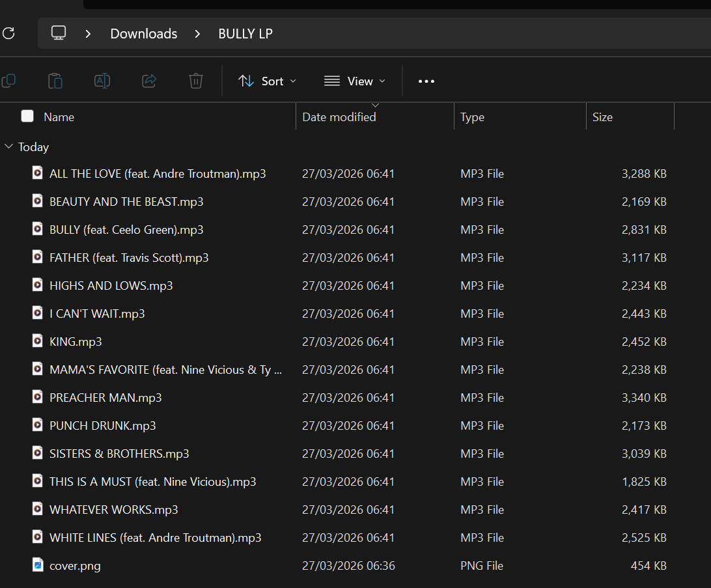711x588 pixels.
Task: Click the I CAN'T WAIT file icon
Action: [x=38, y=313]
